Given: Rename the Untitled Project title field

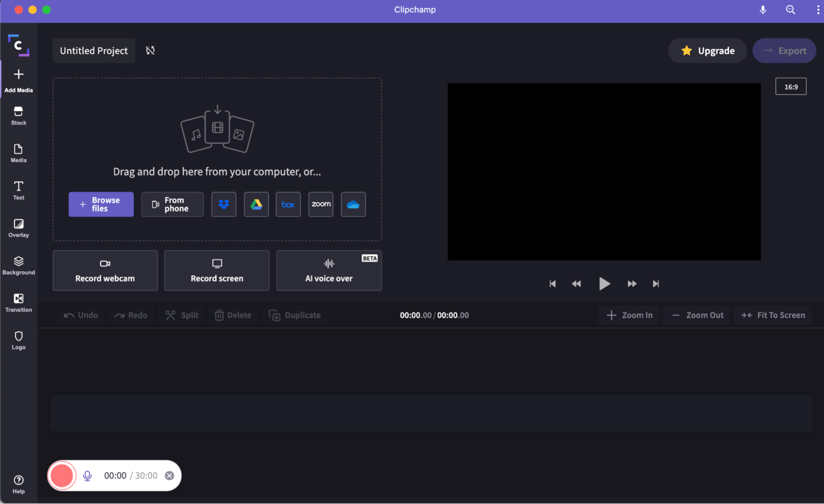Looking at the screenshot, I should click(x=94, y=51).
